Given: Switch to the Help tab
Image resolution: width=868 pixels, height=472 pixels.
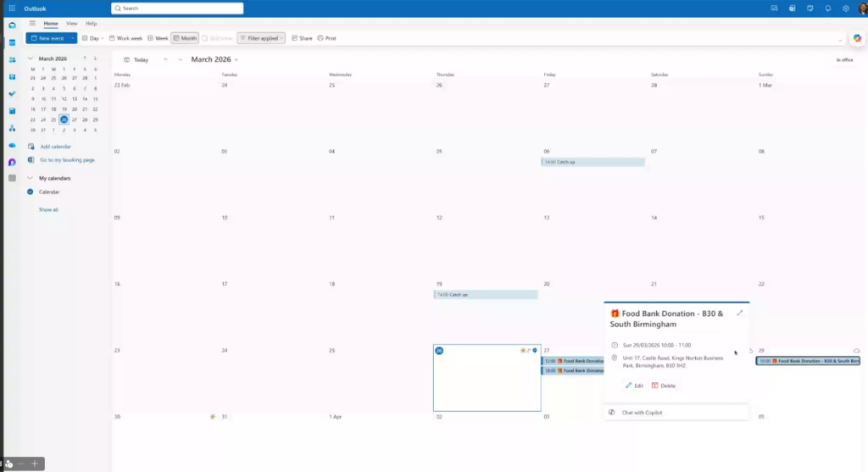Looking at the screenshot, I should 92,23.
